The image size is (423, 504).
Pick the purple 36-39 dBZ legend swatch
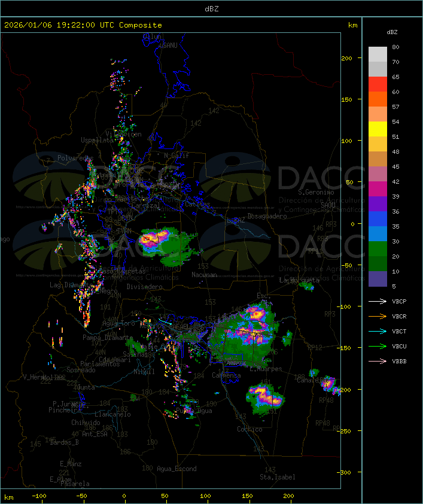(x=378, y=204)
